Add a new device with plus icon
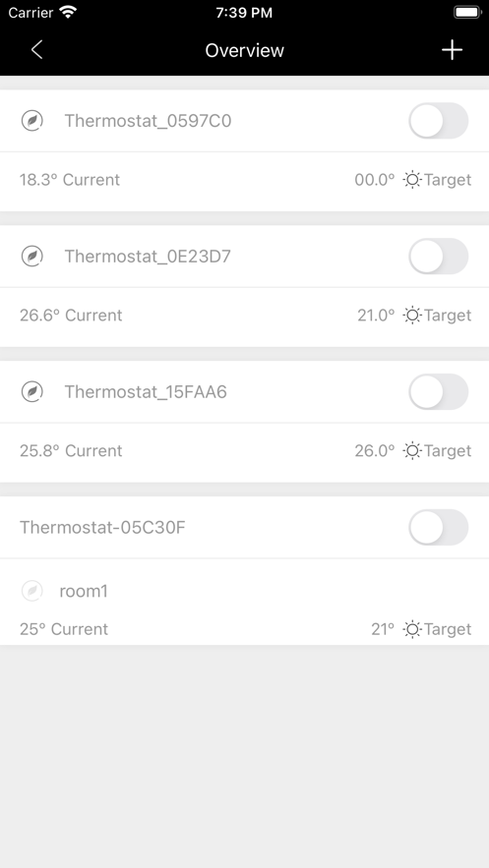 [x=452, y=50]
